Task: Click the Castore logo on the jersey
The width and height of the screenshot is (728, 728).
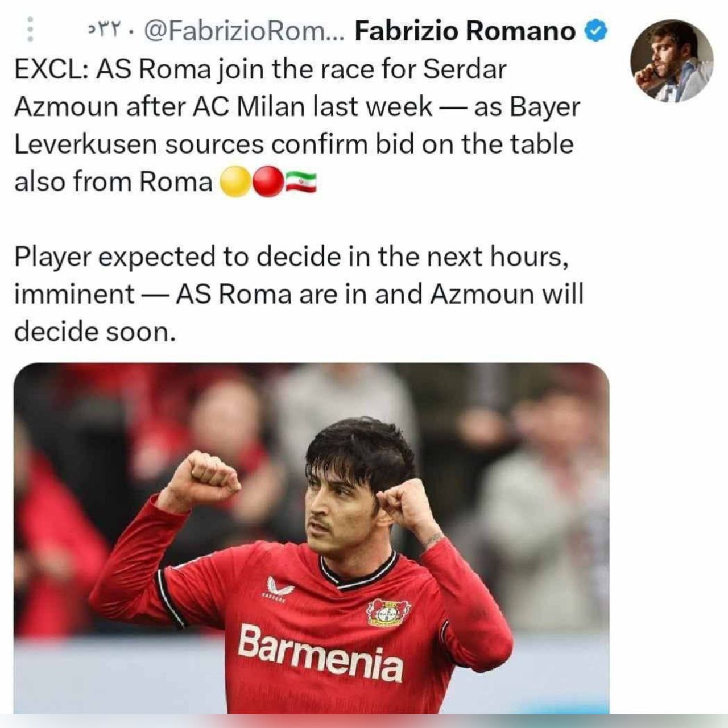Action: click(x=279, y=587)
